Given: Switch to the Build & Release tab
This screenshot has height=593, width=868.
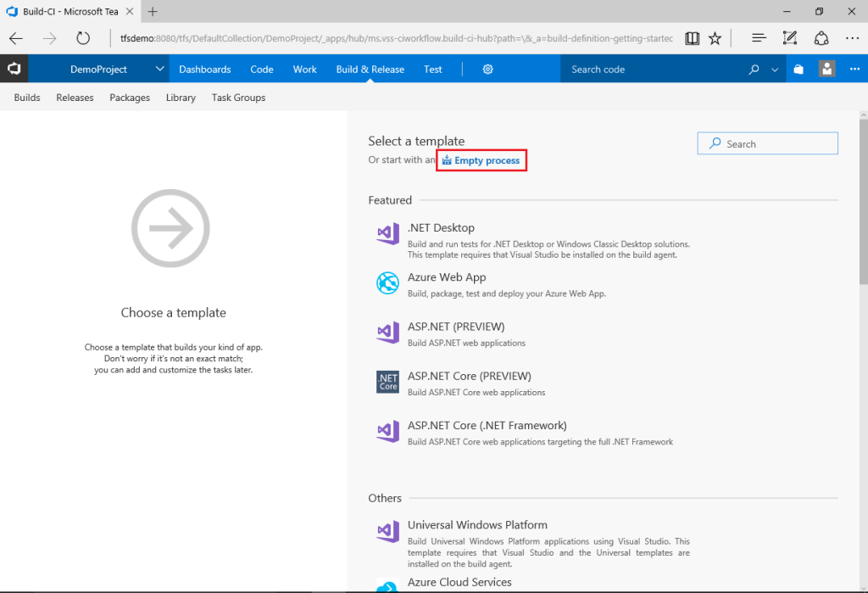Looking at the screenshot, I should (x=370, y=69).
